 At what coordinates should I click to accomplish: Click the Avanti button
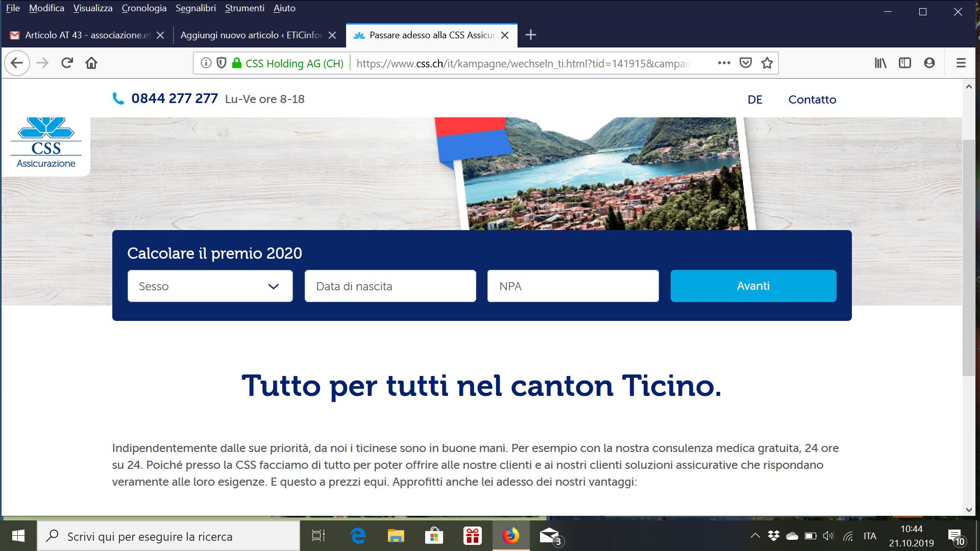[x=753, y=286]
